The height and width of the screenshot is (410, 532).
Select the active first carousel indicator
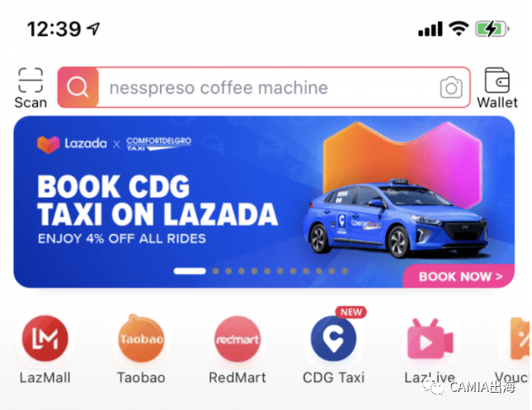(x=190, y=271)
